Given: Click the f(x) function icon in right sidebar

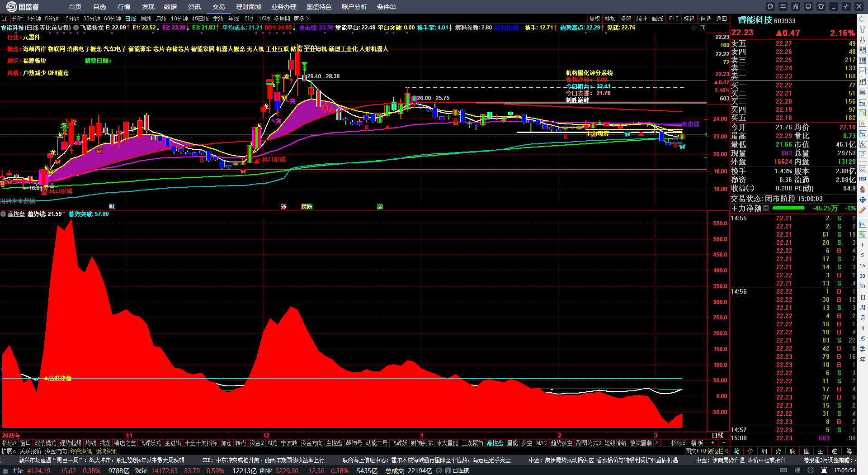Looking at the screenshot, I should point(863,144).
